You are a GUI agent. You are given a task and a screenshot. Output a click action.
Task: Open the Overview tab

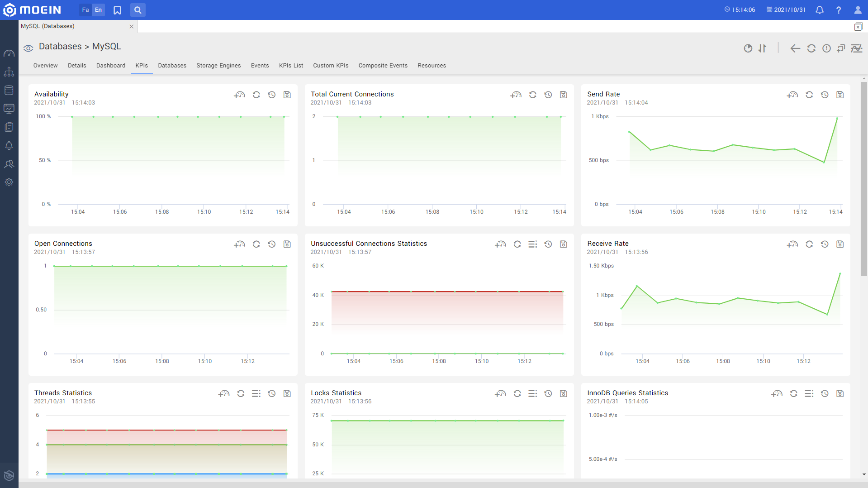tap(45, 66)
